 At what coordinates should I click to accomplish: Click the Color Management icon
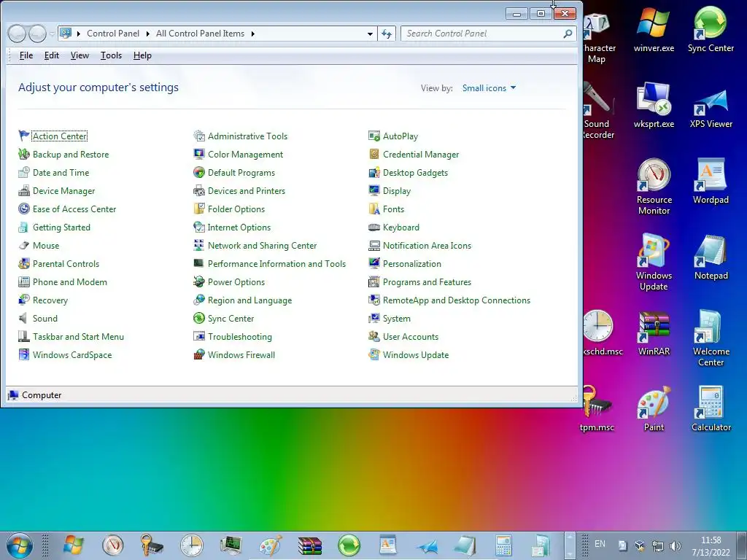[x=199, y=155]
